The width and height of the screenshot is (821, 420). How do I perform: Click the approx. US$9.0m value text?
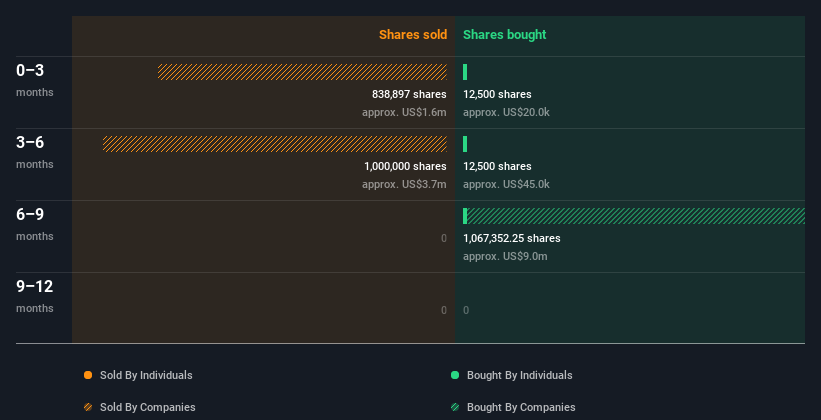tap(505, 256)
